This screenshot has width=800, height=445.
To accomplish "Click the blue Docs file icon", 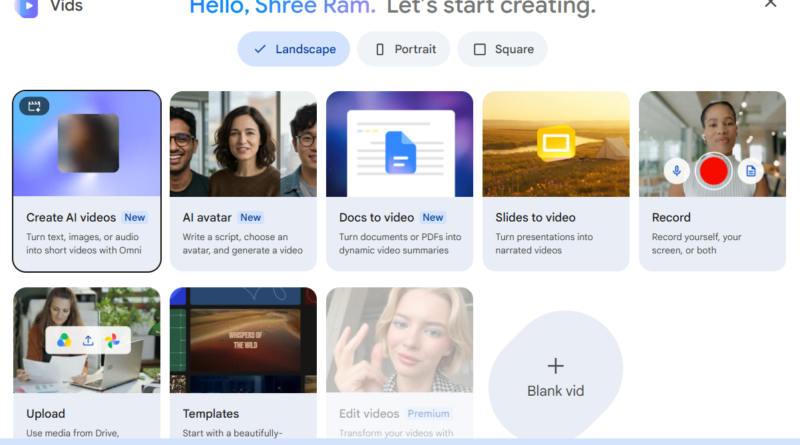I will coord(401,152).
